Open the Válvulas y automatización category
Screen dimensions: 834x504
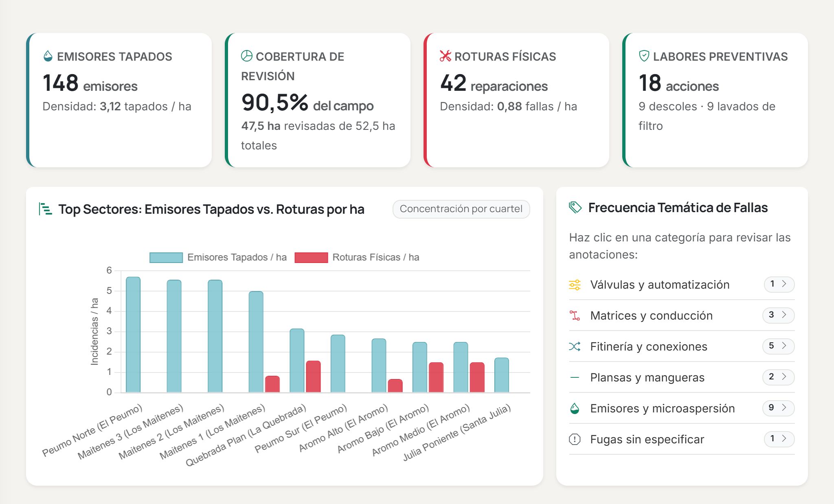point(682,285)
